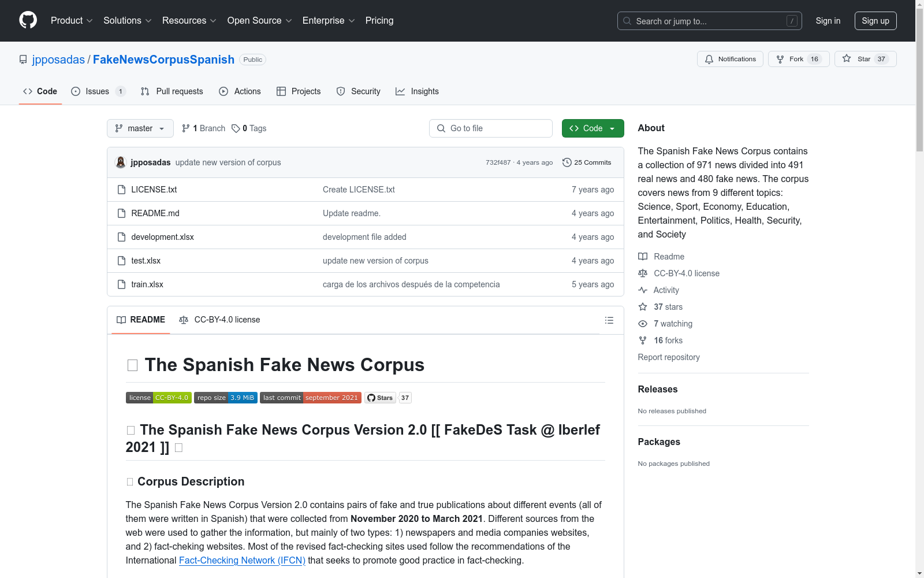Image resolution: width=924 pixels, height=578 pixels.
Task: Open the master branch selector
Action: pos(140,128)
